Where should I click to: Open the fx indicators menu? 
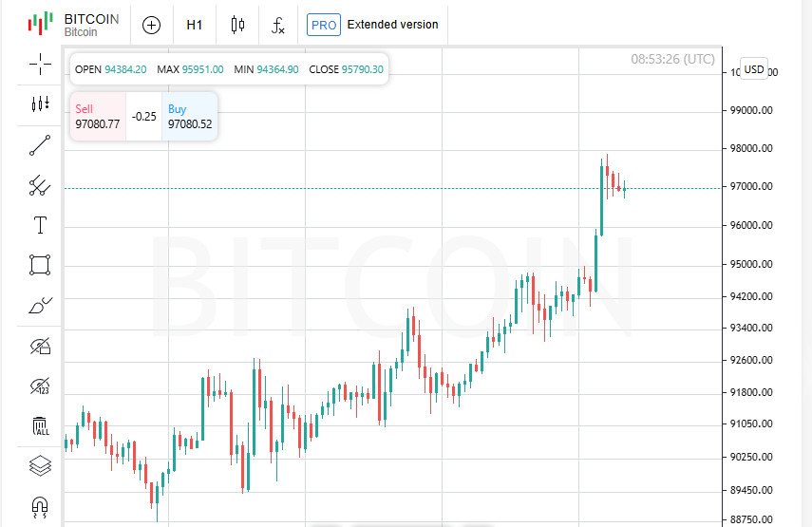277,25
